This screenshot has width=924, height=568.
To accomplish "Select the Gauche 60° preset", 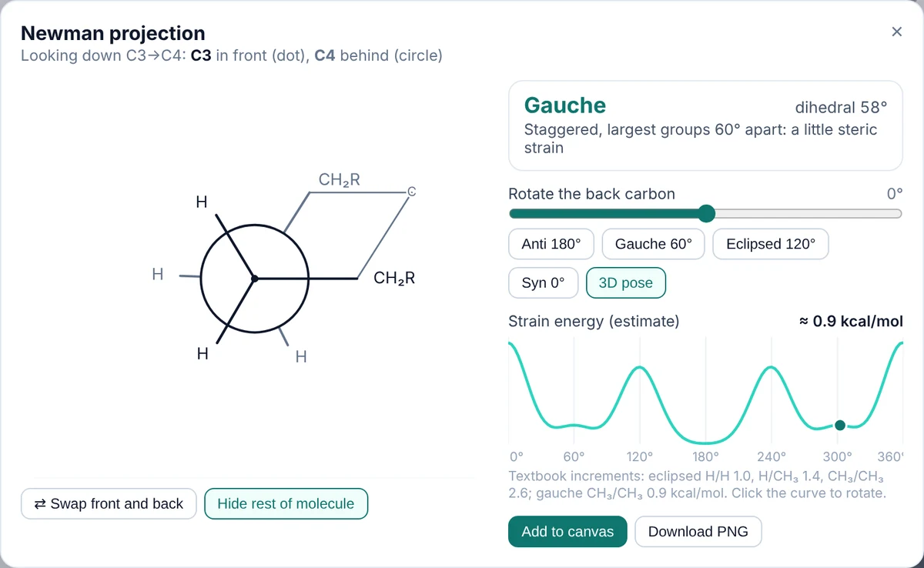I will (x=654, y=244).
